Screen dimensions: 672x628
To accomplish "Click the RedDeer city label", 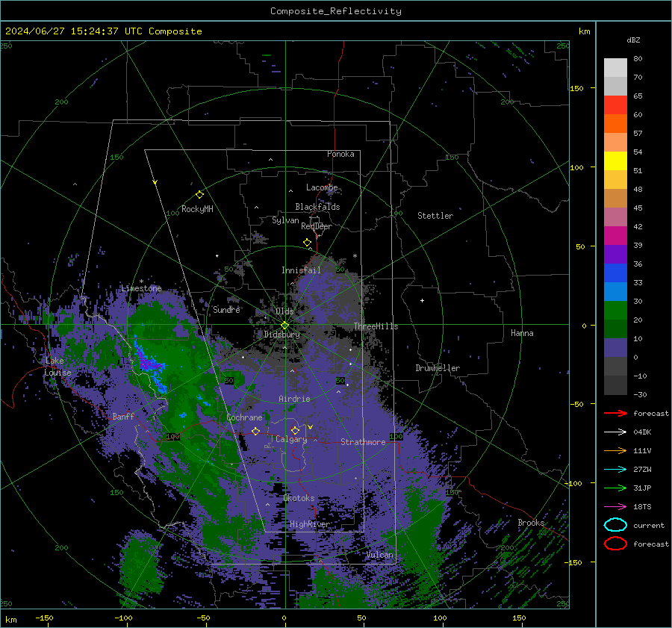I will [x=317, y=226].
